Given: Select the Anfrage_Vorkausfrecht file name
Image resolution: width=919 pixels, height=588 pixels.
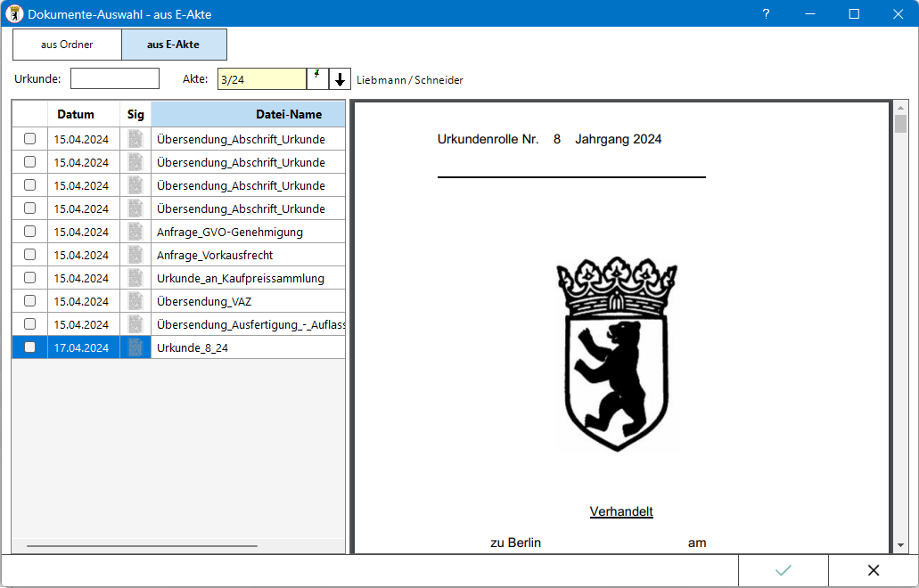Looking at the screenshot, I should (215, 256).
